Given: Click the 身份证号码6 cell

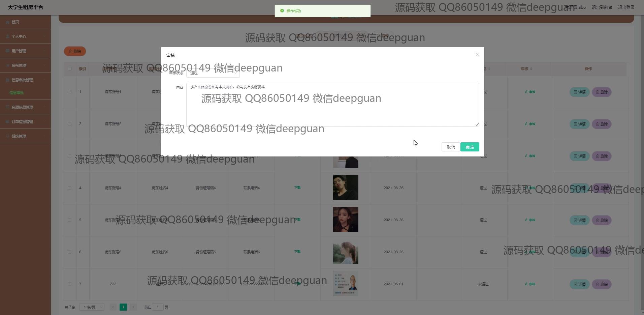Looking at the screenshot, I should tap(206, 252).
